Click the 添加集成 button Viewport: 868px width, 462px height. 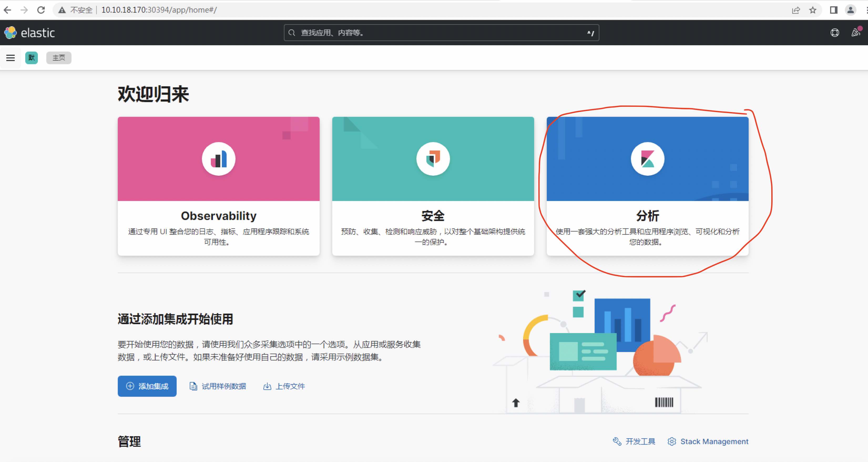click(x=147, y=386)
